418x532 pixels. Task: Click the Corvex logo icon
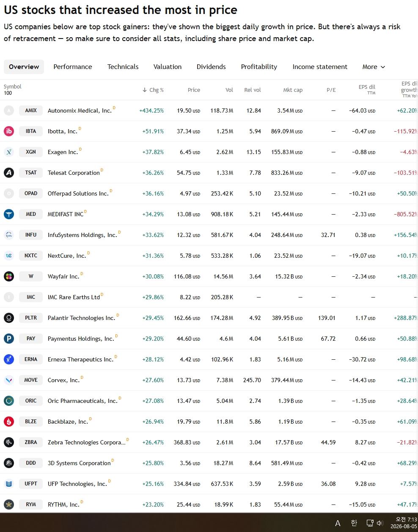(9, 380)
